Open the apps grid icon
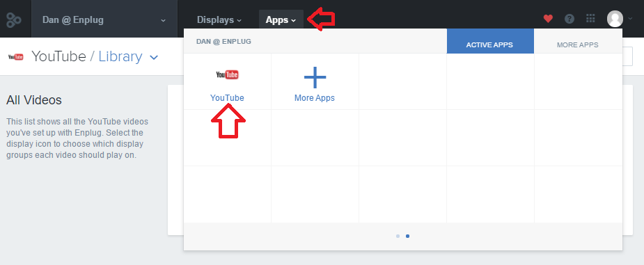The height and width of the screenshot is (265, 644). point(590,19)
